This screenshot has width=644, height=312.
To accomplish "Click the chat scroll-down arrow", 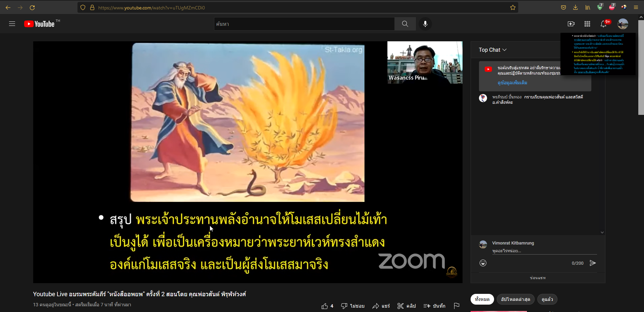I will tap(602, 232).
